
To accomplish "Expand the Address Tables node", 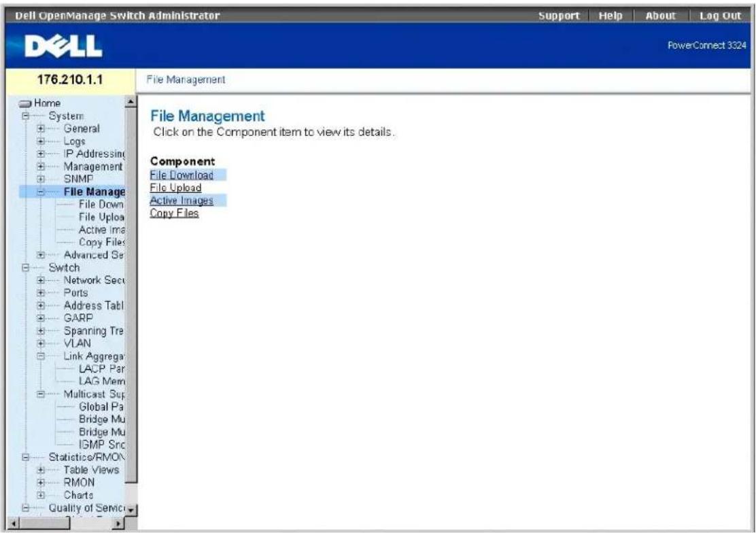I will (x=41, y=305).
